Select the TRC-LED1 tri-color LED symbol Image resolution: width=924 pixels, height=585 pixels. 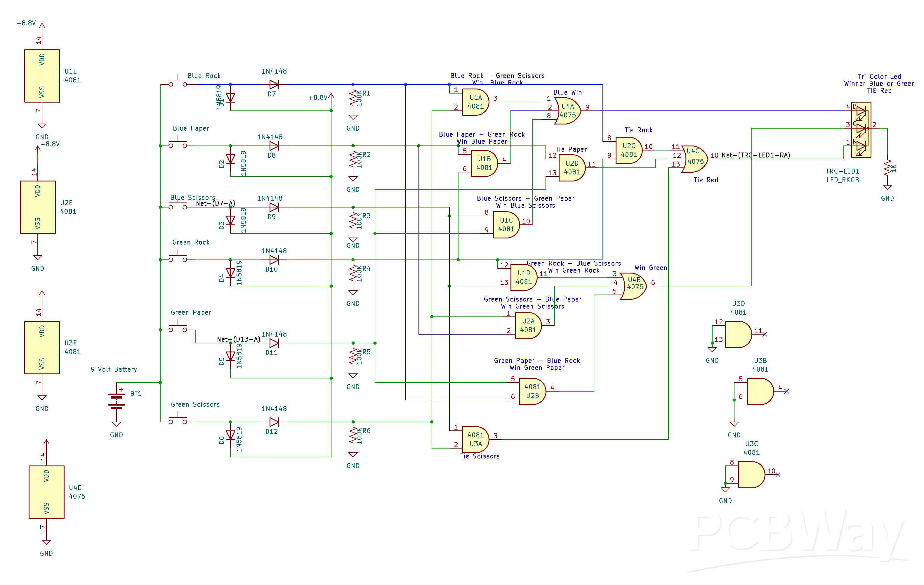click(861, 130)
